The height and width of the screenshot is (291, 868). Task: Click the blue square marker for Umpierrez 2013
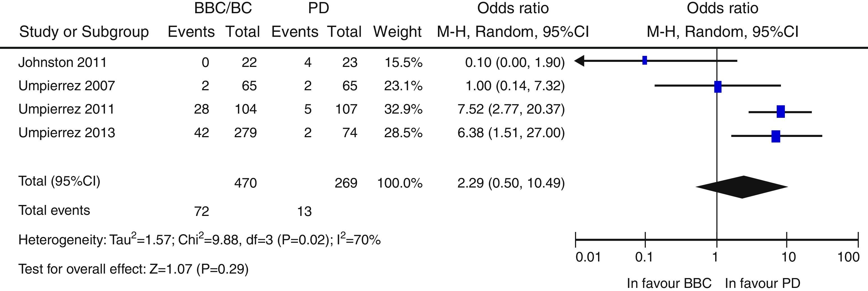click(x=776, y=136)
